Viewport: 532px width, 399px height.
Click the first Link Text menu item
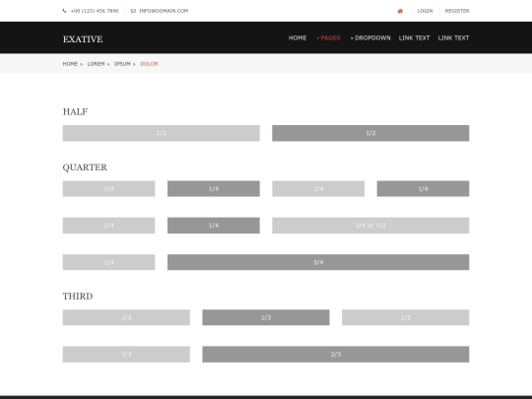pyautogui.click(x=414, y=38)
